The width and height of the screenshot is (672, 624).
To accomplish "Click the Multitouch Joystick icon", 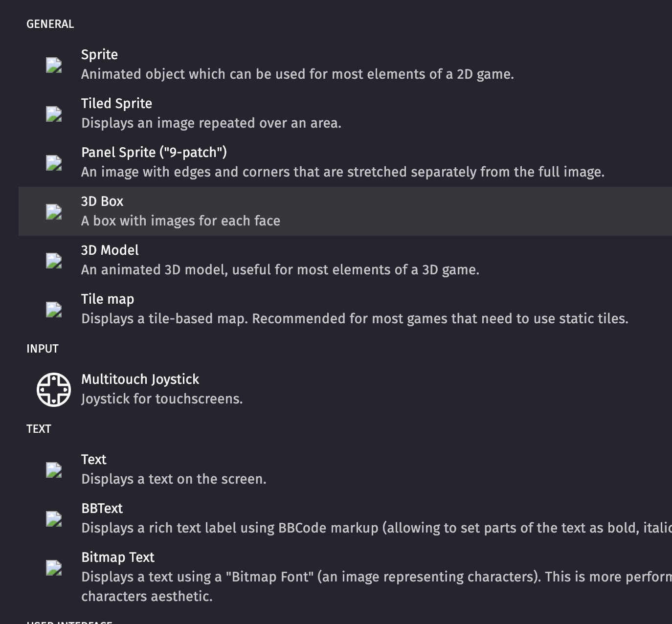I will pos(54,390).
